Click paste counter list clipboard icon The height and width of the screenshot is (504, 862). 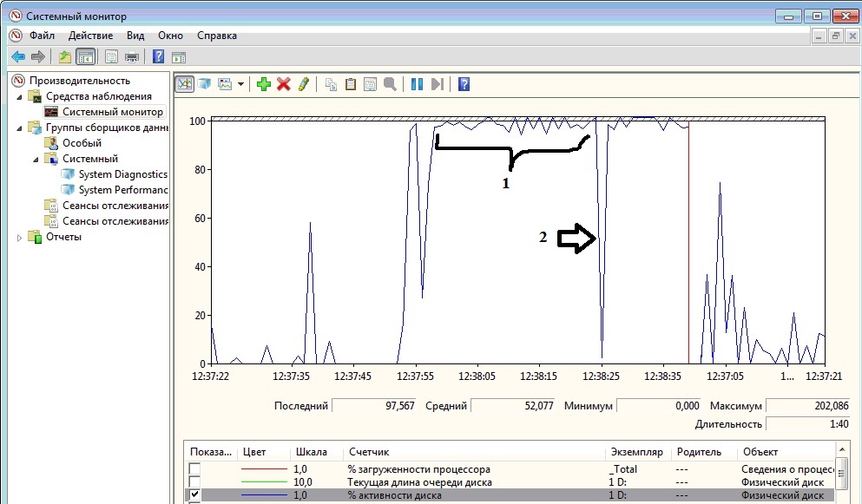pyautogui.click(x=351, y=84)
